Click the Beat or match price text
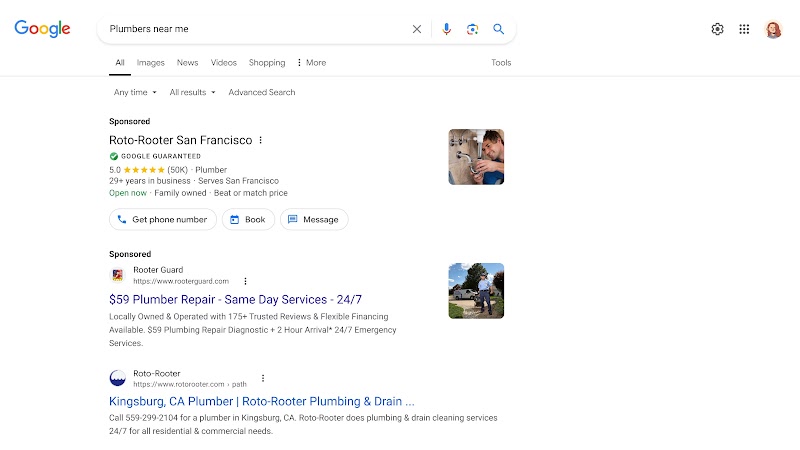 tap(251, 193)
